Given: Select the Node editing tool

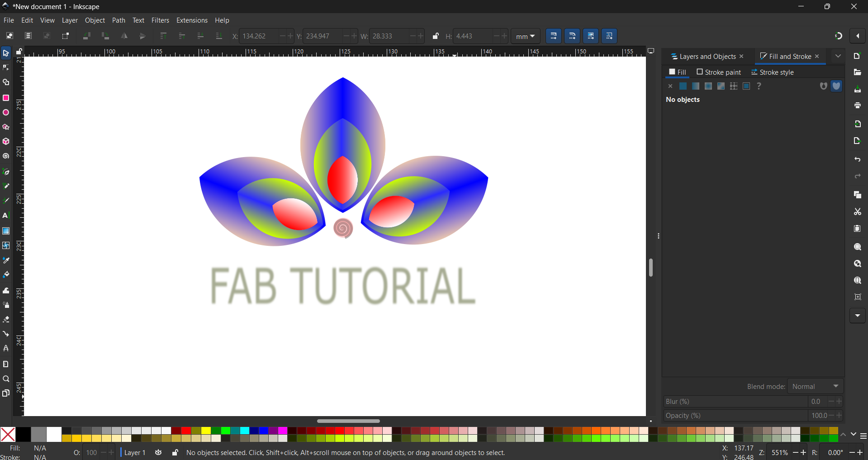Looking at the screenshot, I should coord(6,68).
